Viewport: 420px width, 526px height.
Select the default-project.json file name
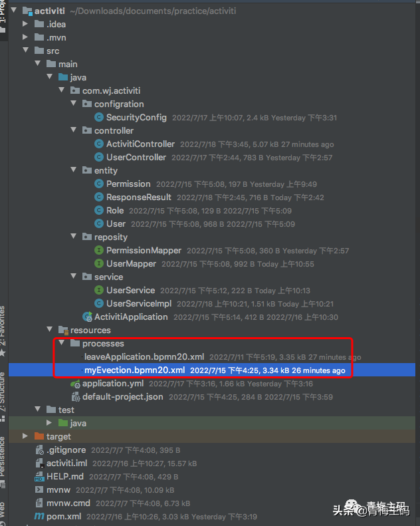click(123, 397)
